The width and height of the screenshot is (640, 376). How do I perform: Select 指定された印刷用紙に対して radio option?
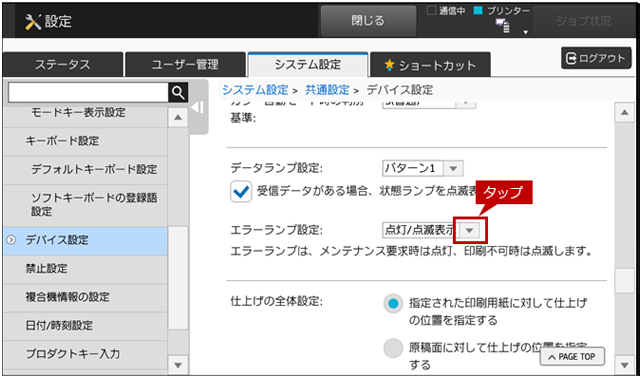(393, 303)
